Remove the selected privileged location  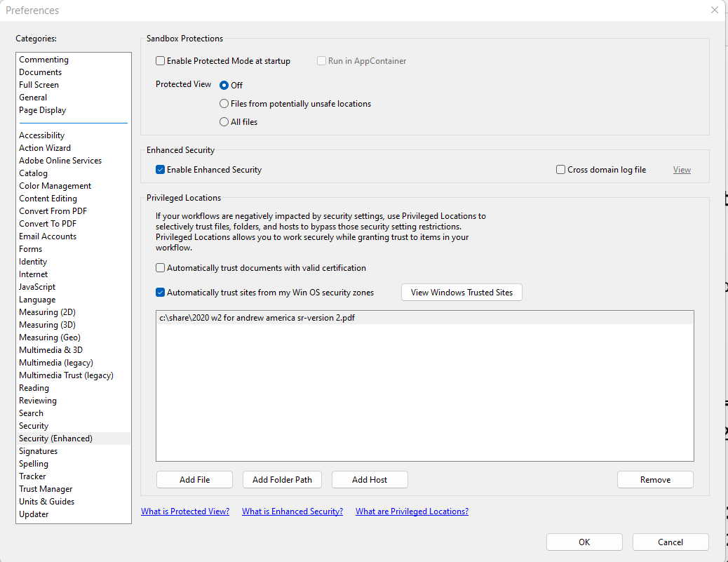[655, 479]
